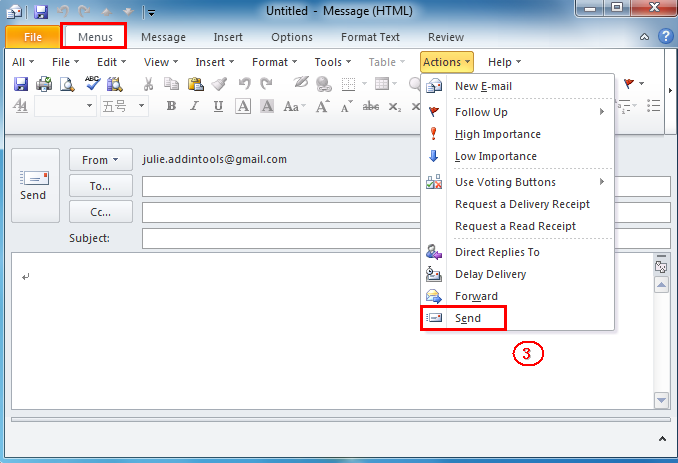The image size is (678, 463).
Task: Set High Importance from the menu
Action: tap(518, 134)
